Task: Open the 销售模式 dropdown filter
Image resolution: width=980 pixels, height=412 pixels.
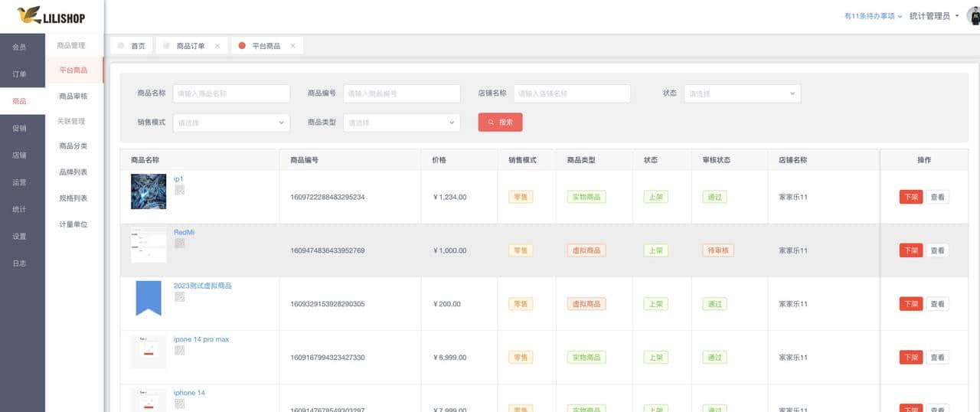Action: pyautogui.click(x=231, y=123)
